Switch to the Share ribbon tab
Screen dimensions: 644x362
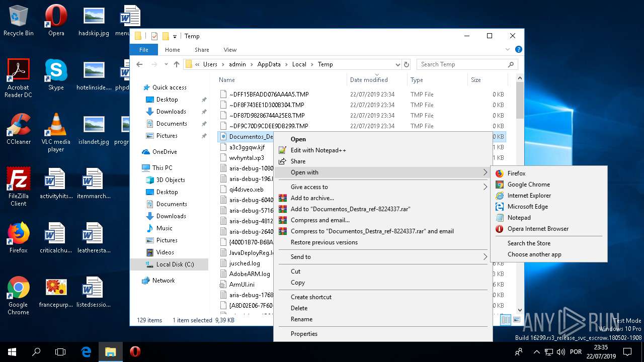pyautogui.click(x=202, y=50)
